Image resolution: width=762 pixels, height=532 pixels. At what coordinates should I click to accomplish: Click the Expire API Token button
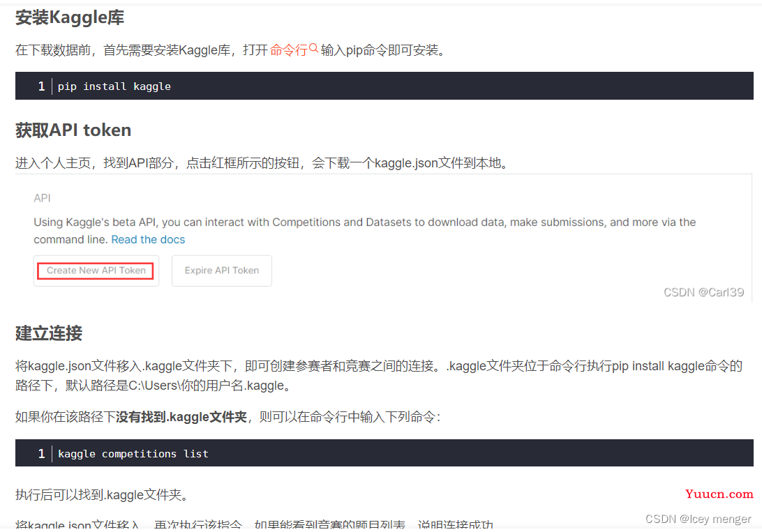tap(222, 271)
